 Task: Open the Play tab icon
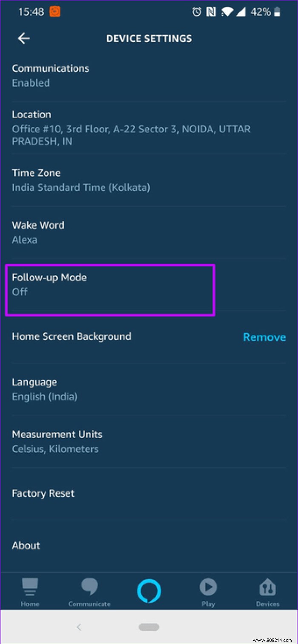[x=208, y=587]
